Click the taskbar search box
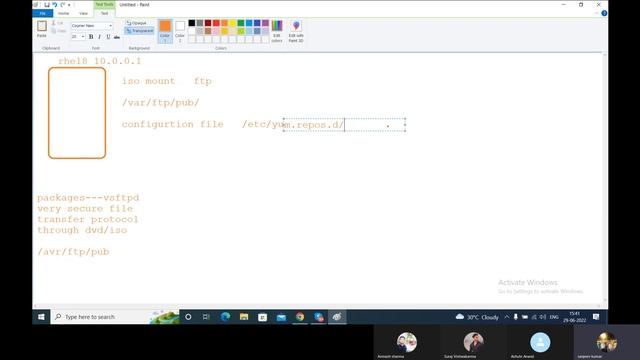This screenshot has width=640, height=360. (x=114, y=317)
